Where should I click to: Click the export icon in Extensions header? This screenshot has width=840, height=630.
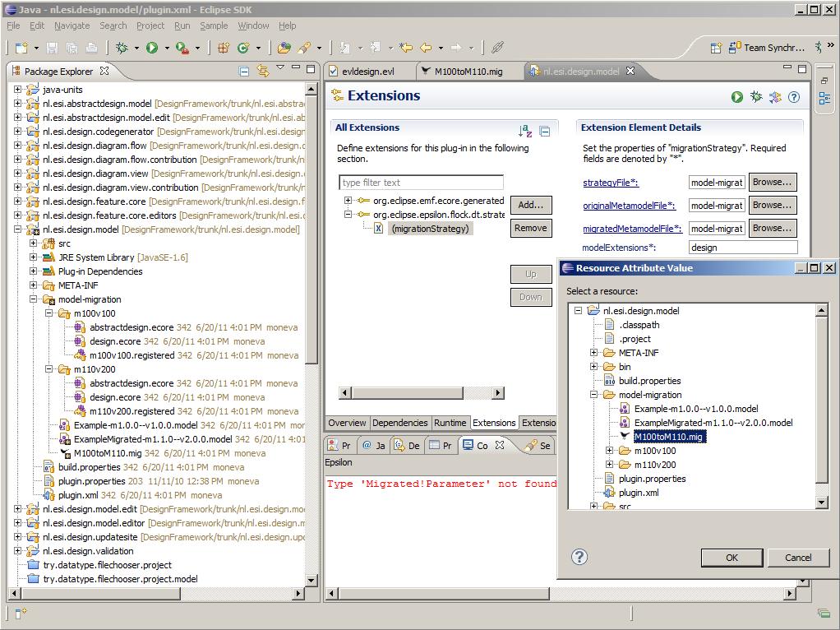coord(774,96)
